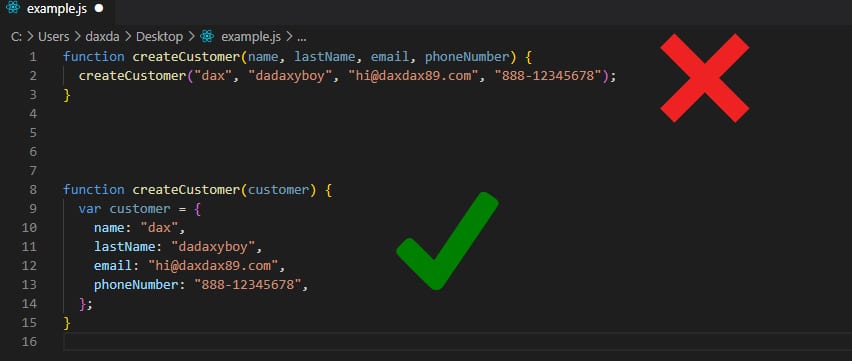Click the customer variable on line 9
Screen dimensions: 852x361
pyautogui.click(x=140, y=209)
